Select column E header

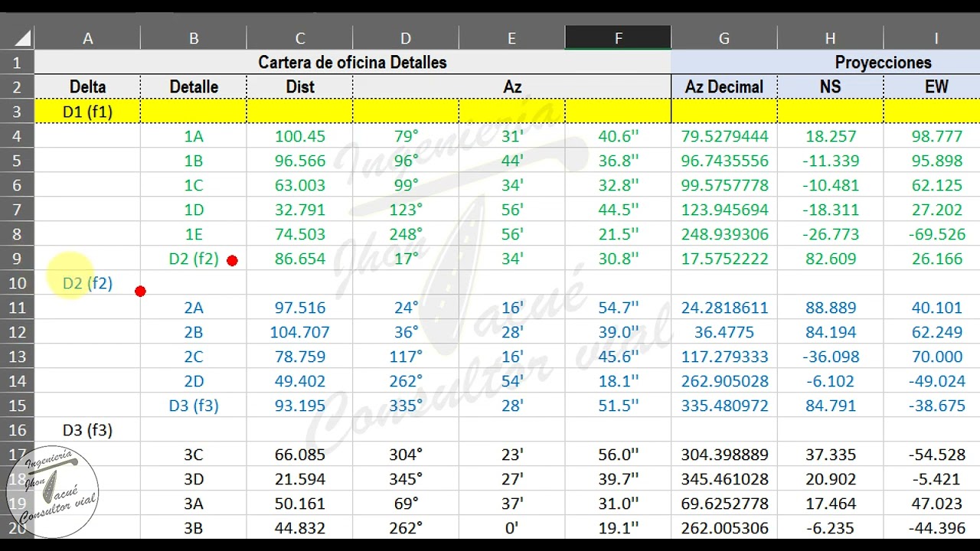[511, 38]
